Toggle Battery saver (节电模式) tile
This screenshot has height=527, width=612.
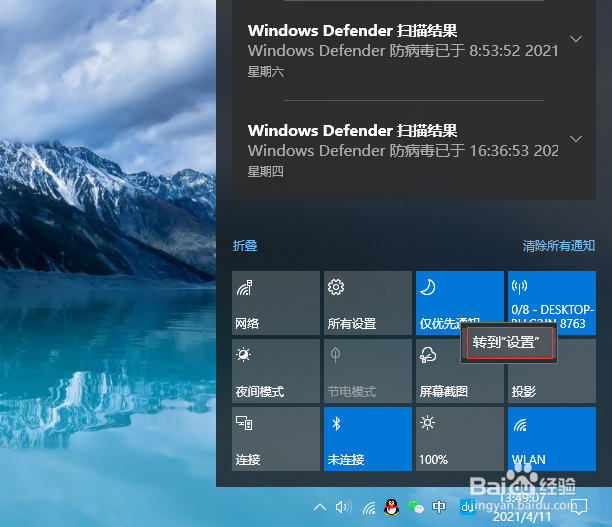pos(368,371)
